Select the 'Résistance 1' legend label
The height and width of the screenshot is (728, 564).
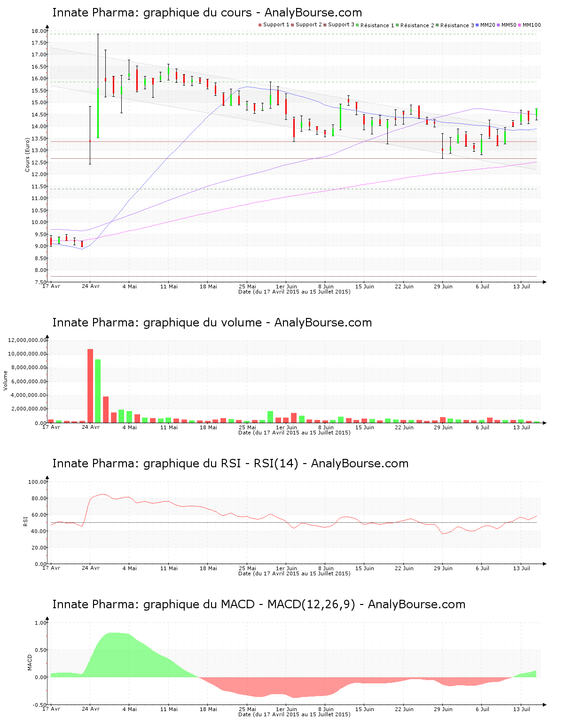[377, 25]
